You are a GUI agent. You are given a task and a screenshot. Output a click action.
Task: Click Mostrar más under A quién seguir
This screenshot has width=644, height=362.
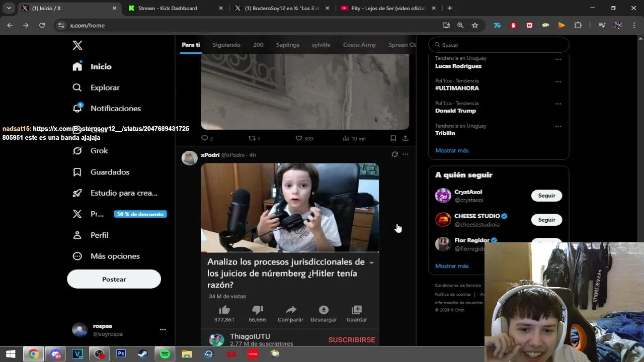[452, 266]
